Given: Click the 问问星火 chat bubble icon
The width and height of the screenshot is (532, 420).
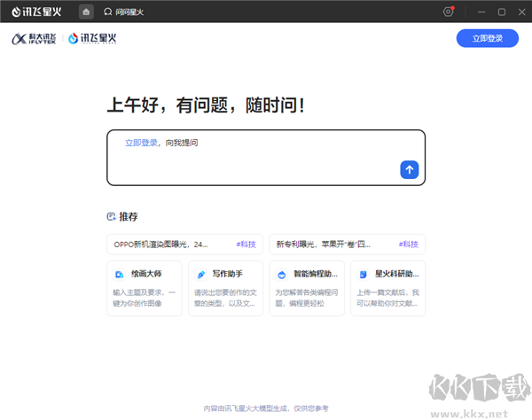Looking at the screenshot, I should [108, 12].
